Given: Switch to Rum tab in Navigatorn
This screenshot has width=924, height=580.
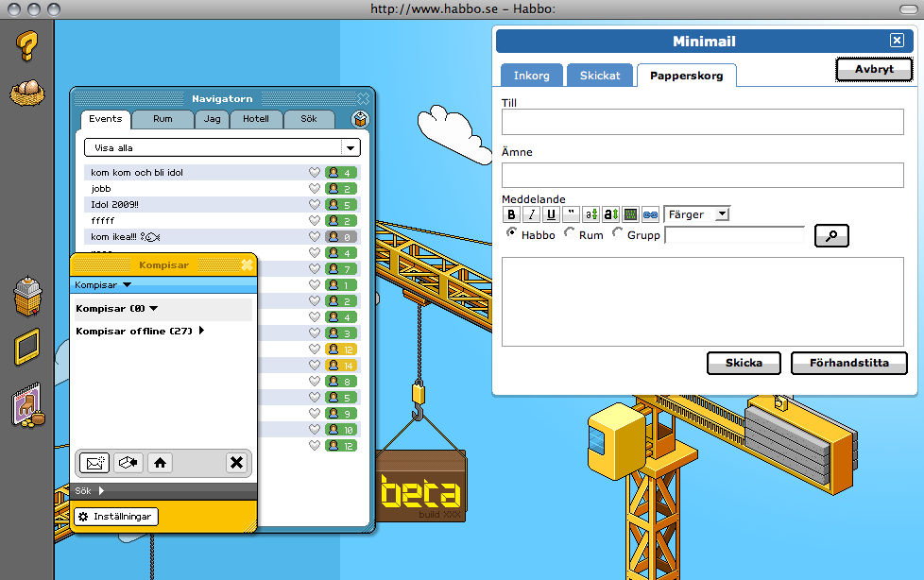Looking at the screenshot, I should pos(163,119).
